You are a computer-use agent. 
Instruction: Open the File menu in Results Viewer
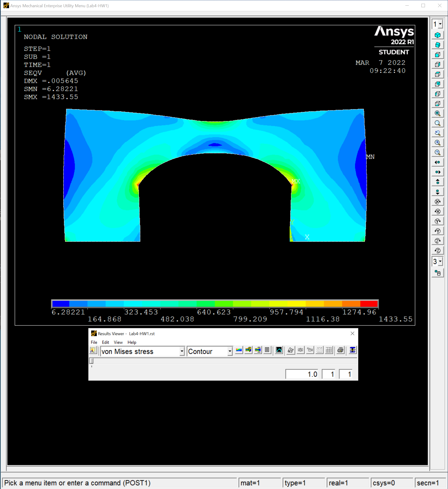94,342
